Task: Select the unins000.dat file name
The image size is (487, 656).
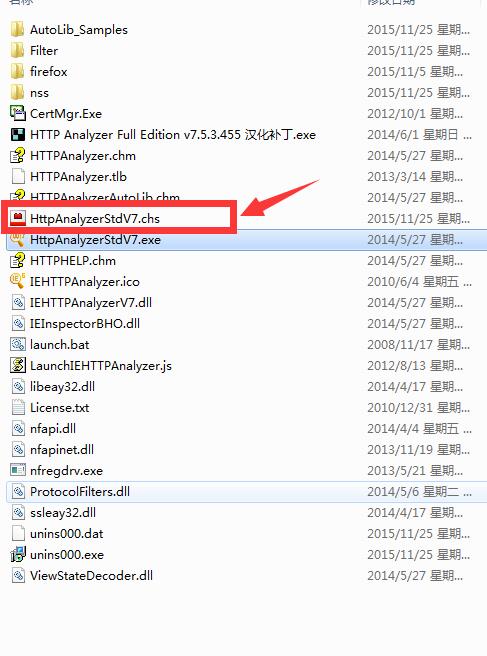Action: [67, 534]
